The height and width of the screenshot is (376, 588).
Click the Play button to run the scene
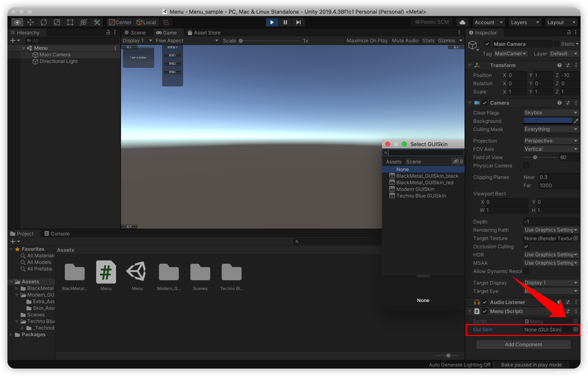coord(272,22)
